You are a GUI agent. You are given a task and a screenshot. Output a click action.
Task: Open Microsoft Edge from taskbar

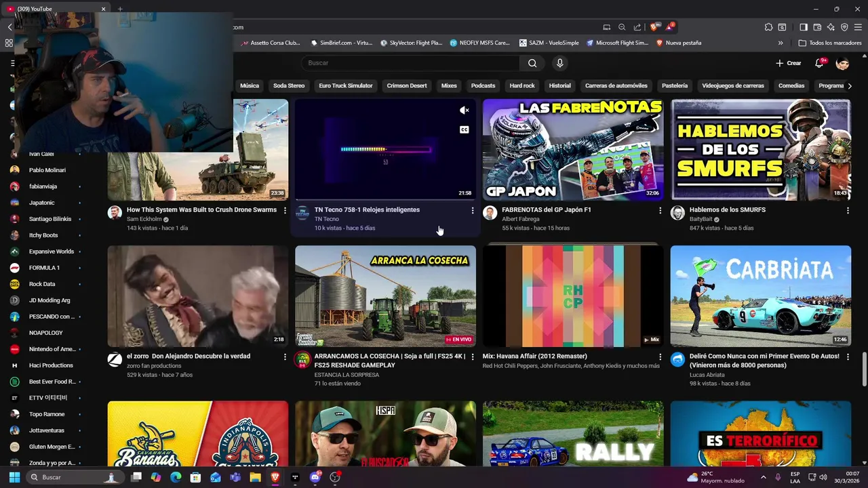coord(176,477)
